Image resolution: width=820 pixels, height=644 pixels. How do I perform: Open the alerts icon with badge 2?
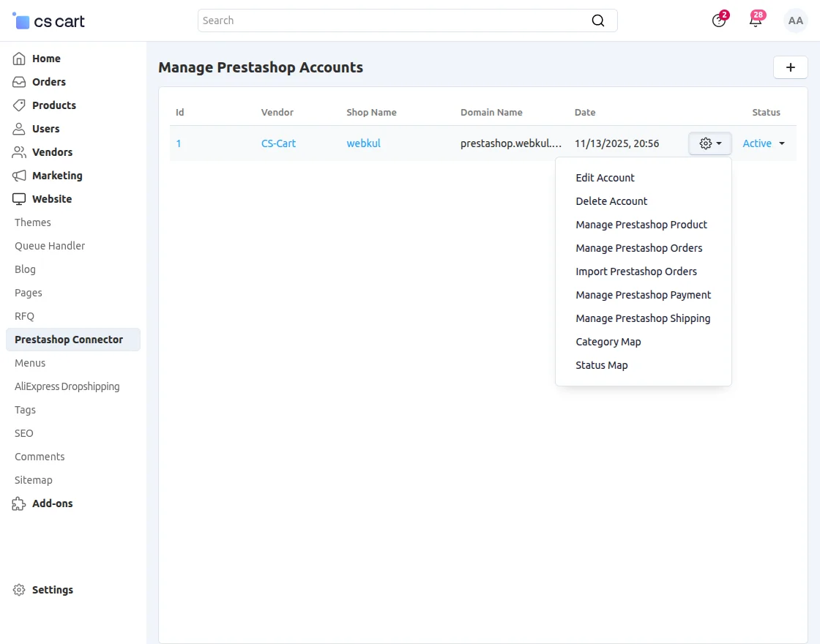[718, 20]
